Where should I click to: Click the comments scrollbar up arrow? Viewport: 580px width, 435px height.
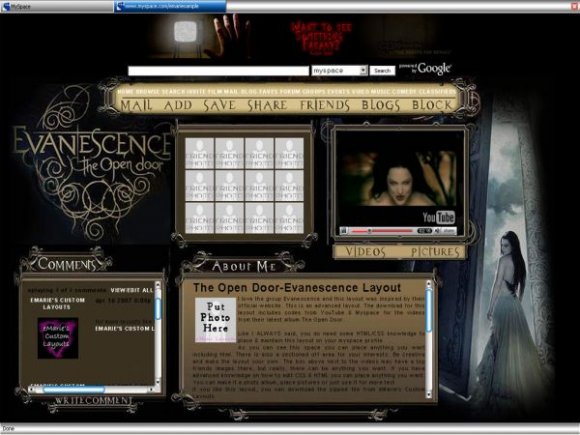[158, 284]
